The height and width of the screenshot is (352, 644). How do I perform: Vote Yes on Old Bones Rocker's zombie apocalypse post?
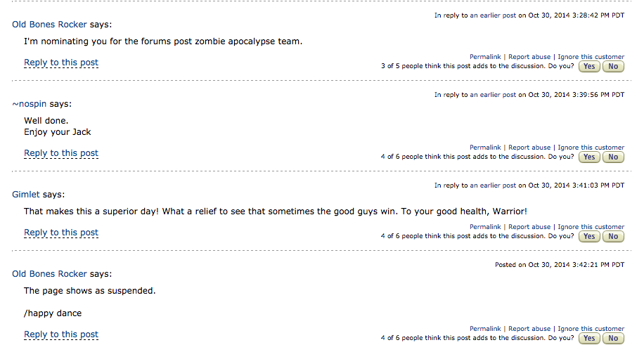click(x=589, y=67)
